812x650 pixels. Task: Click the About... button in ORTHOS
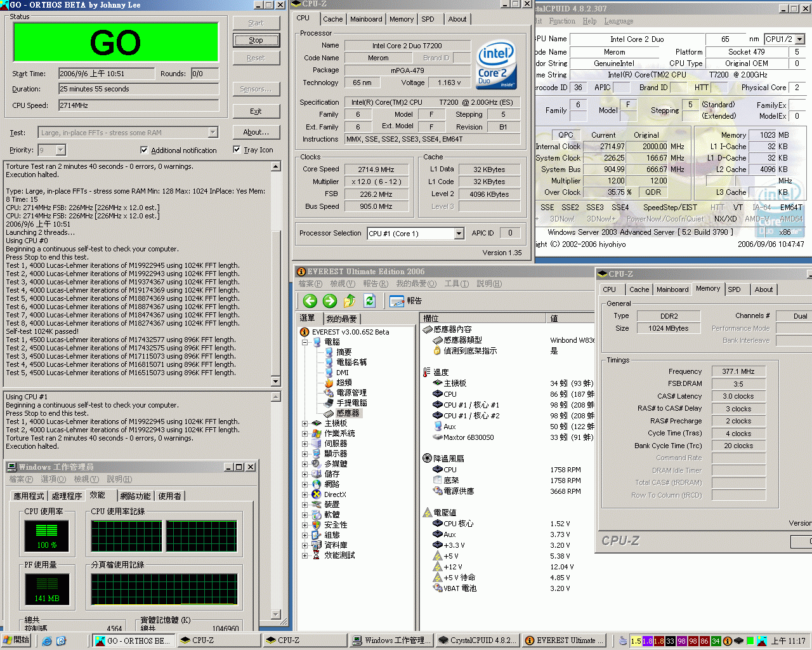[256, 132]
